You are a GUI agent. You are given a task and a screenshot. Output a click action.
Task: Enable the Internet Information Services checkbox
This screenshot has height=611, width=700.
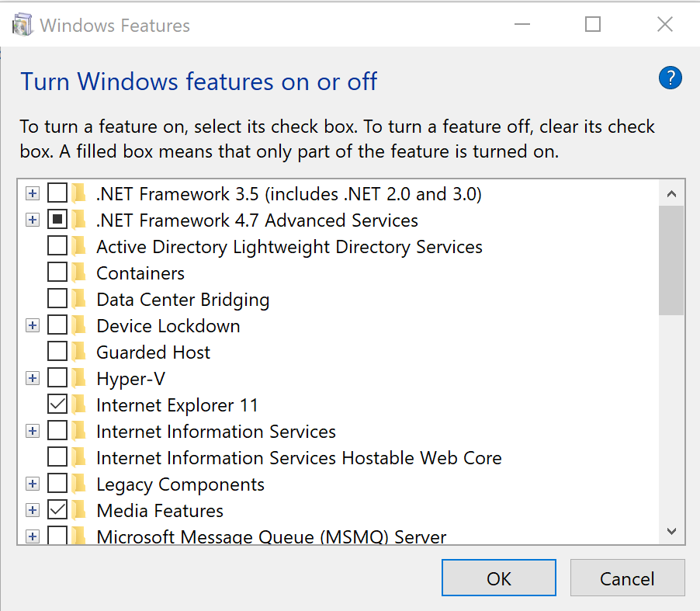[x=57, y=430]
